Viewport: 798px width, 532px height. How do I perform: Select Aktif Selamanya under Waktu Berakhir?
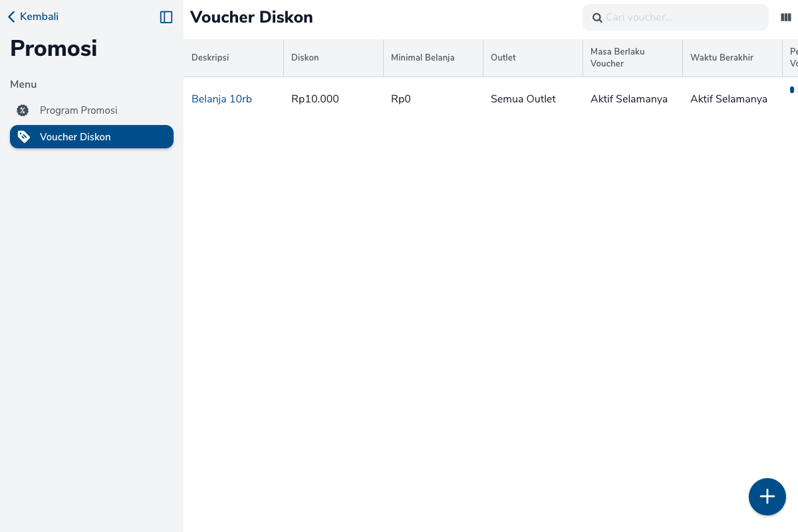tap(729, 99)
